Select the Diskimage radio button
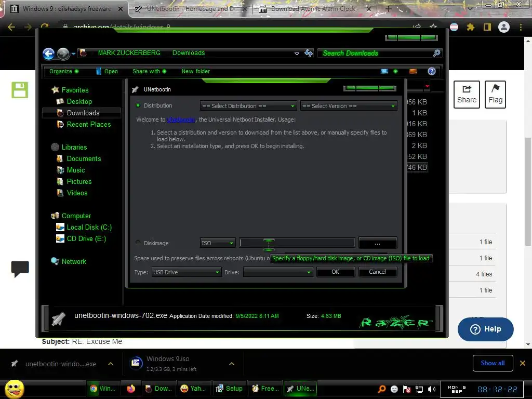 point(138,243)
